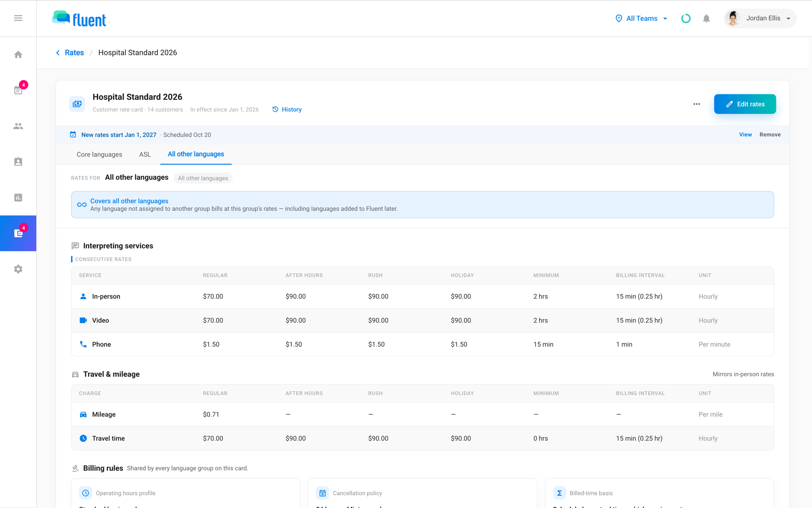
Task: Click the Billed-time basis sigma icon
Action: [x=559, y=493]
